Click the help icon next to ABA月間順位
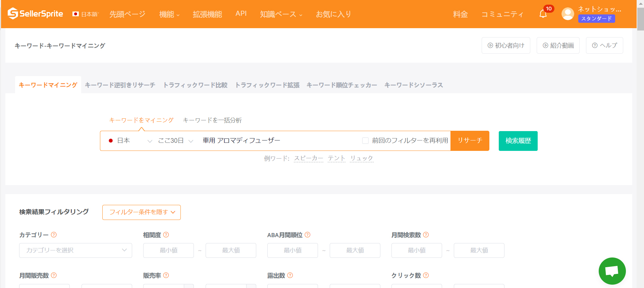644x288 pixels. [308, 235]
